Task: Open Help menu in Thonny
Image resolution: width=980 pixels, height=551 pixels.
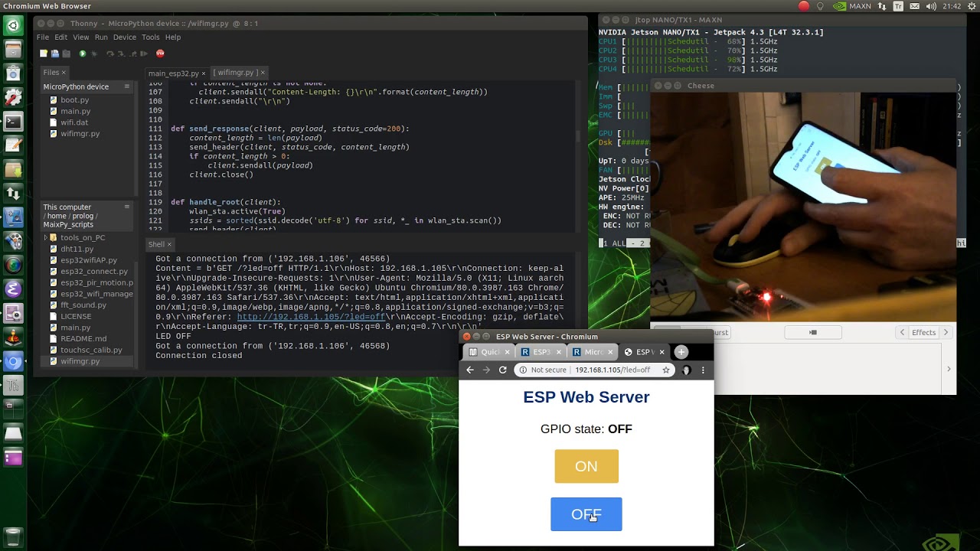Action: coord(173,37)
